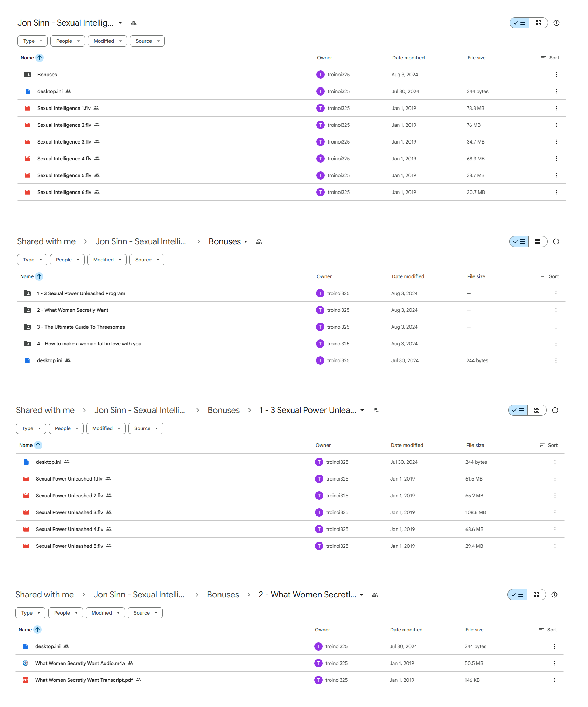The height and width of the screenshot is (707, 588).
Task: Open more actions for Sexual Intelligence 4.flv
Action: click(556, 159)
